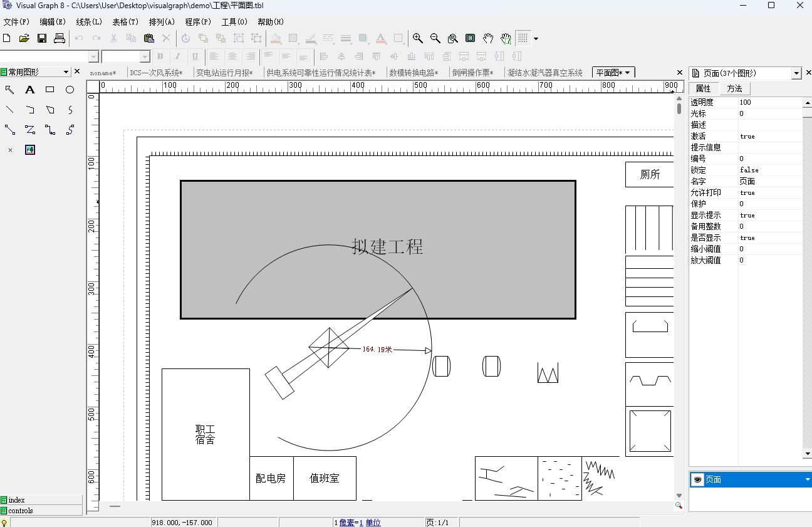Open the 线条(L) menu
The width and height of the screenshot is (812, 527).
pyautogui.click(x=89, y=22)
